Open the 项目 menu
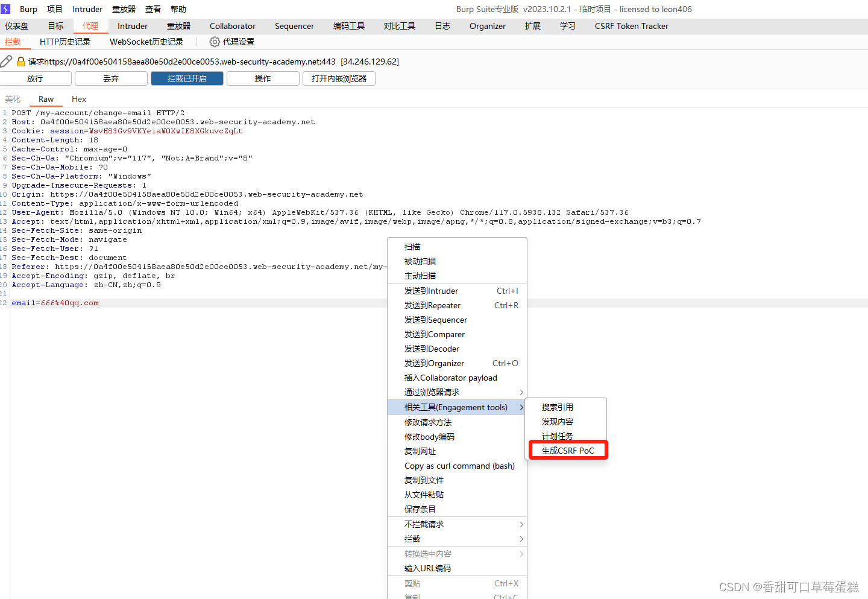The height and width of the screenshot is (599, 868). [x=55, y=9]
